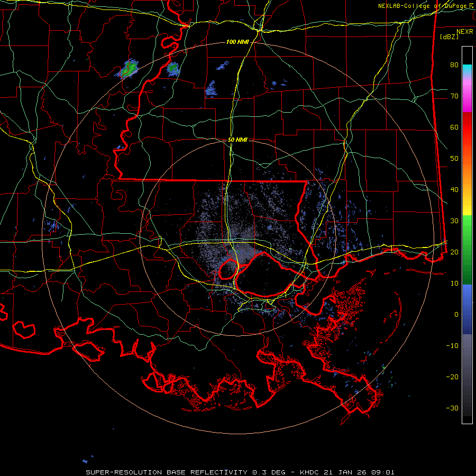Click the 50 value on the dBZ scale
Screen dimensions: 476x476
click(x=454, y=159)
